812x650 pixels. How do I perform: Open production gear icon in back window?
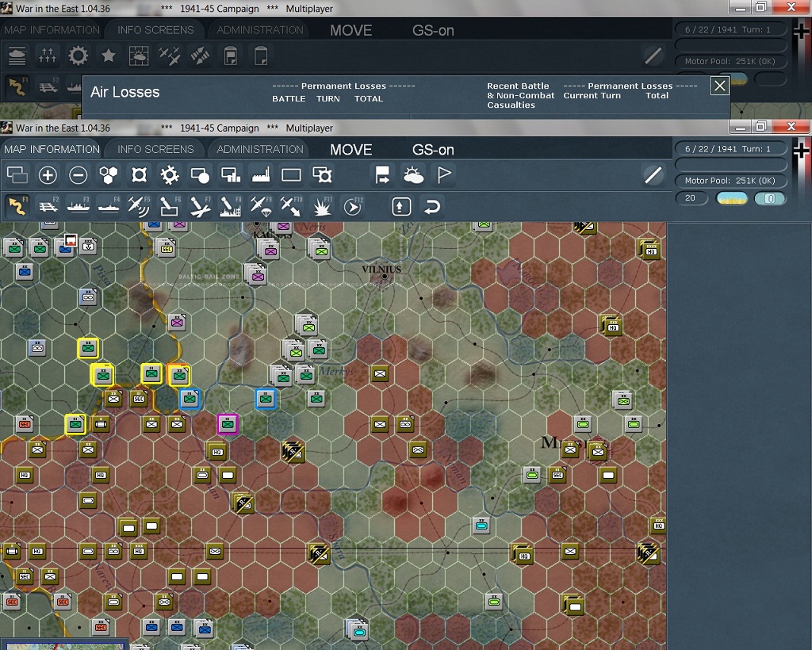tap(79, 56)
